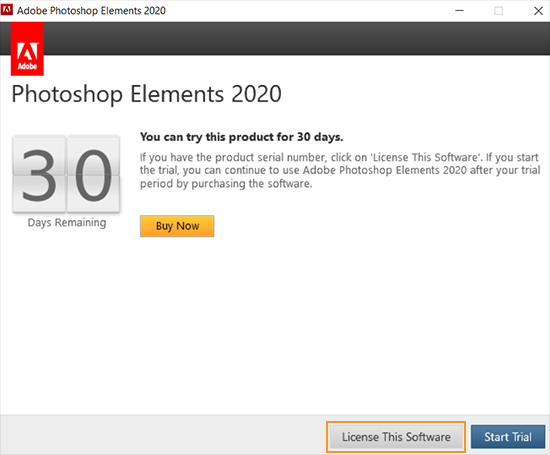
Task: Click the red Adobe logo badge
Action: point(27,49)
